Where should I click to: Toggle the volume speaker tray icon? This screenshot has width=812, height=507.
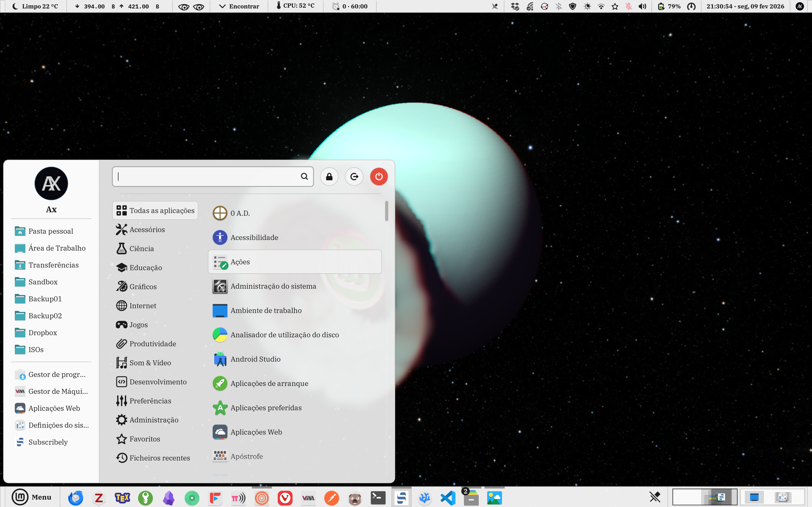click(x=642, y=6)
